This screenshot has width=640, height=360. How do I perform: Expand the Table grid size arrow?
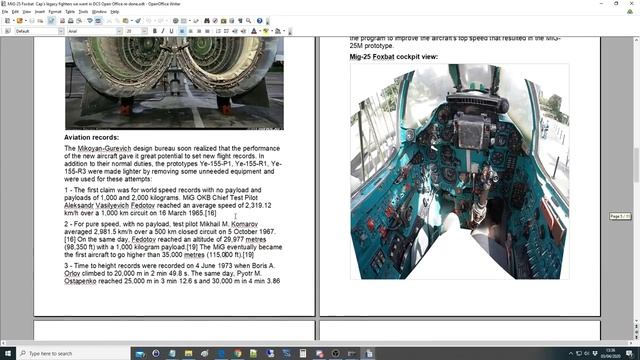click(190, 20)
